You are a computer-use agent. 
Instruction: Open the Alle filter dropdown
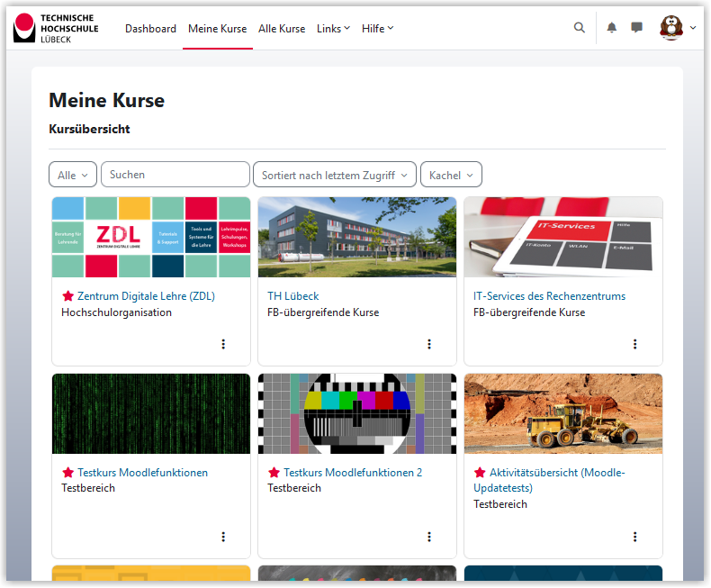click(73, 175)
